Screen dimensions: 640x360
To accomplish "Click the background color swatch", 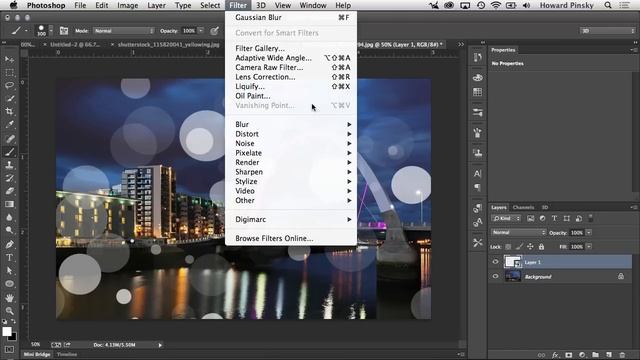I will click(13, 337).
